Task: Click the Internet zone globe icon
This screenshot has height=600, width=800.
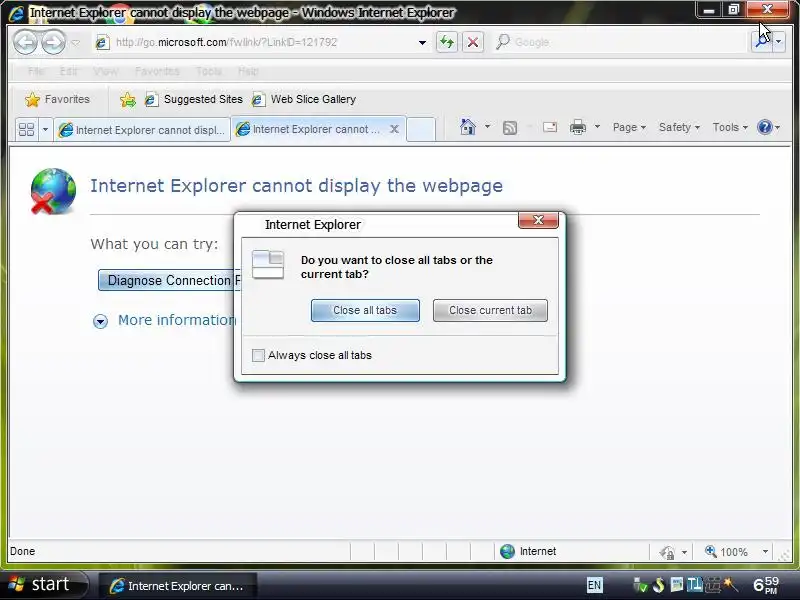Action: (508, 552)
